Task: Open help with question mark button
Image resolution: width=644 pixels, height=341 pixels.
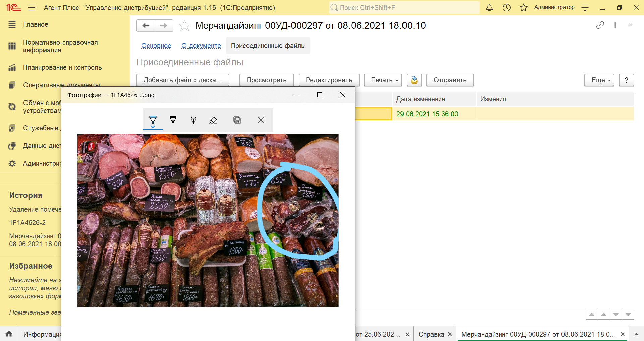Action: (x=626, y=80)
